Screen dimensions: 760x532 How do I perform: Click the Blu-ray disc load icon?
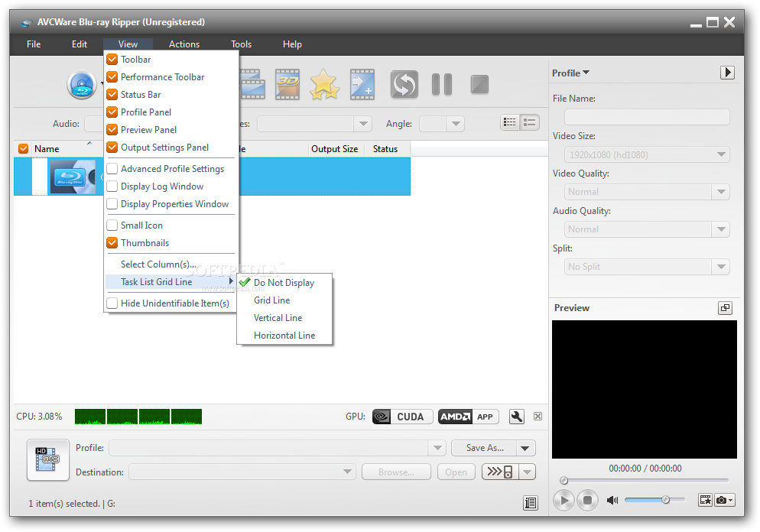pos(81,85)
